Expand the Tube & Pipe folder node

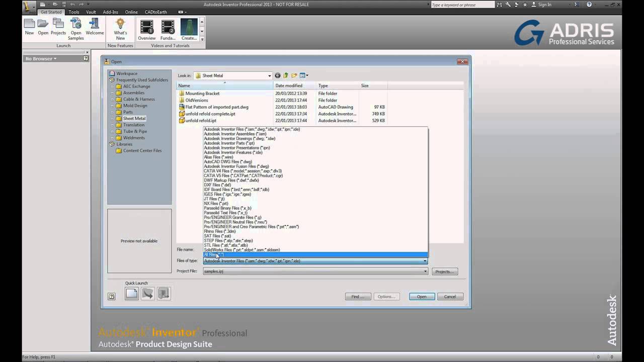click(x=112, y=131)
